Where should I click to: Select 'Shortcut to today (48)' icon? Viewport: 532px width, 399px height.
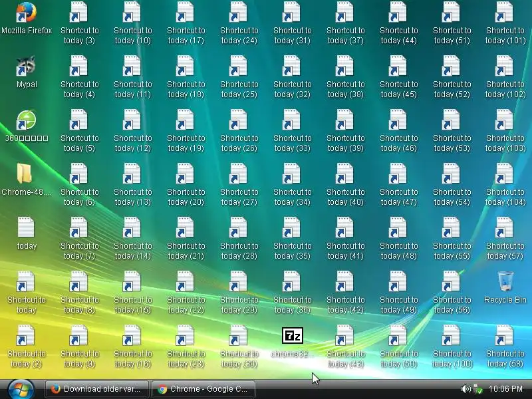[x=398, y=239]
